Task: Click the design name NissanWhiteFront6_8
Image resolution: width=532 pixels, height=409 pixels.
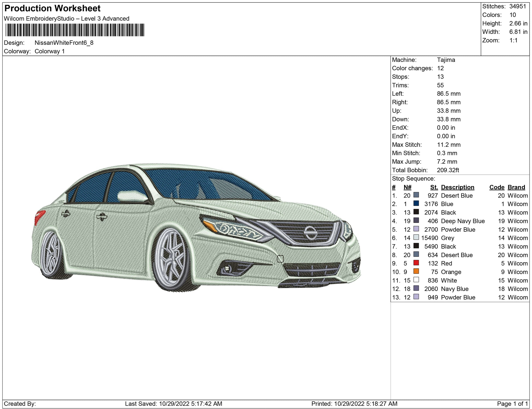Action: coord(64,43)
